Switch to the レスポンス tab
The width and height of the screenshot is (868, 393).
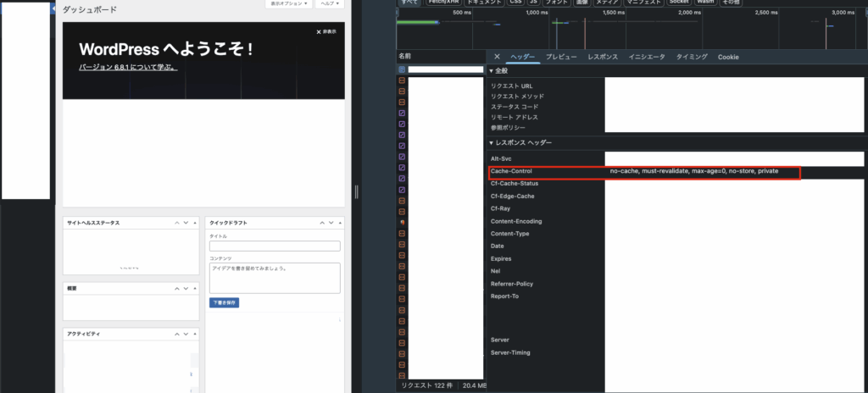click(603, 57)
